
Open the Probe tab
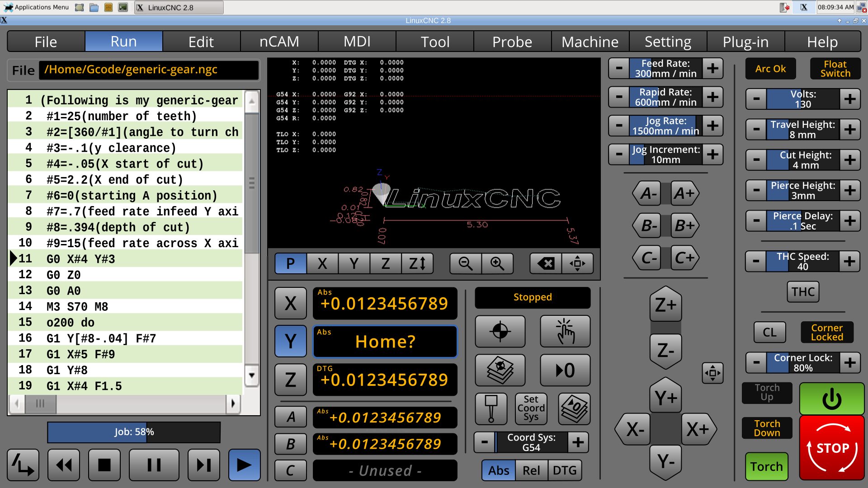(512, 42)
